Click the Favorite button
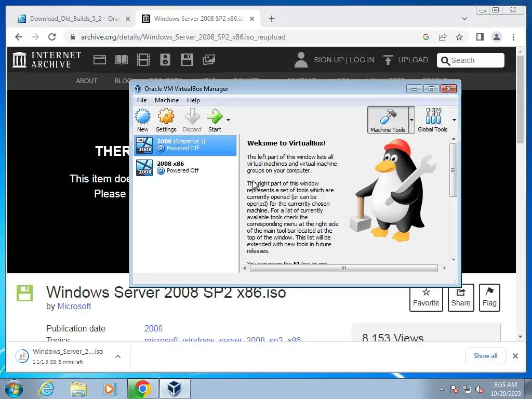 point(426,298)
